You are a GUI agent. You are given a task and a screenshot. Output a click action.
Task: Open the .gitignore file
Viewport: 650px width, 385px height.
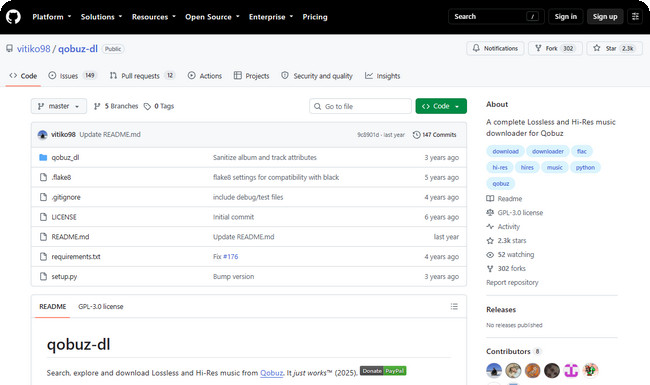click(x=66, y=197)
